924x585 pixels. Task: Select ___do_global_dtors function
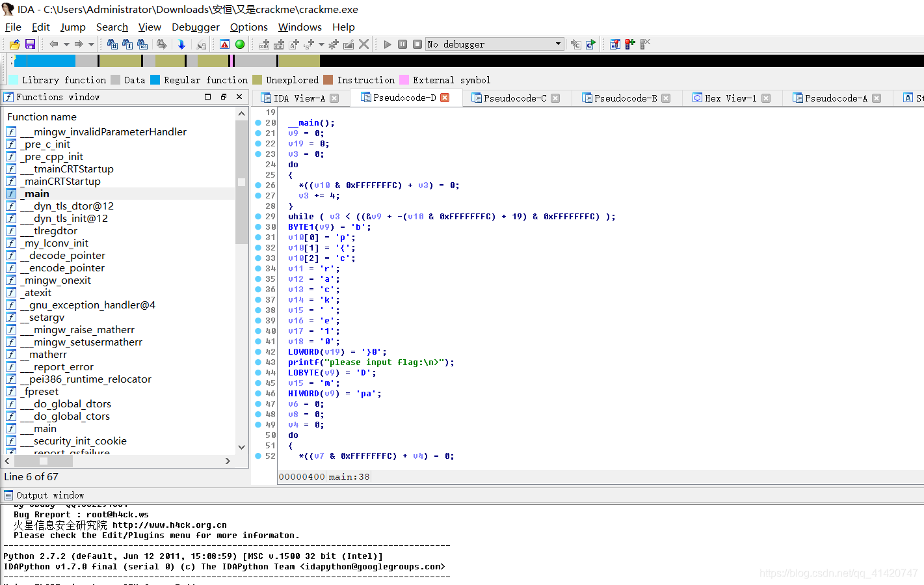pos(120,404)
